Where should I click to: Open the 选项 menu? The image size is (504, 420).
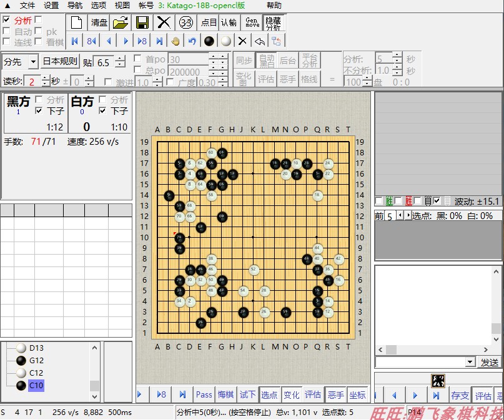click(x=98, y=5)
